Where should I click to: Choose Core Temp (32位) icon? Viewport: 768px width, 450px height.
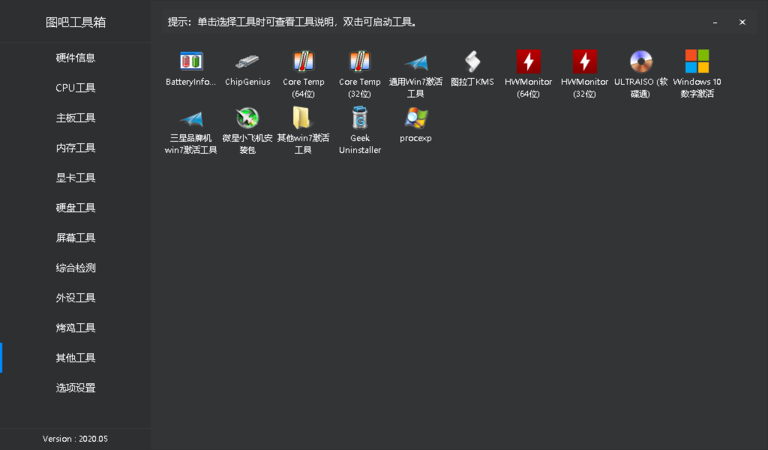point(360,62)
